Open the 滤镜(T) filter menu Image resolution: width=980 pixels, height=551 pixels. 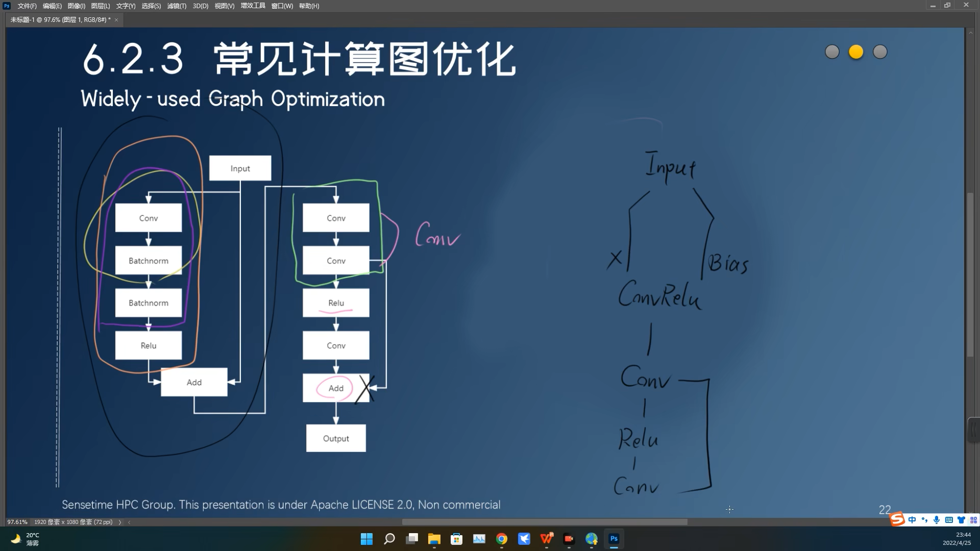[x=177, y=6]
